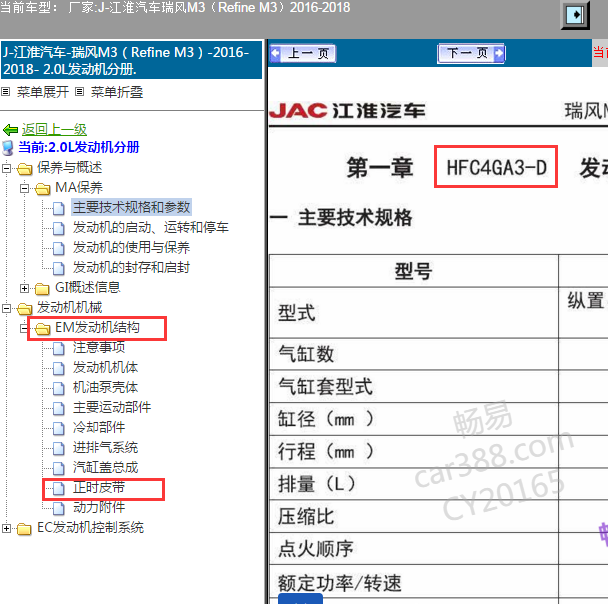Open the 冷却部件 page
The width and height of the screenshot is (608, 604).
(99, 428)
